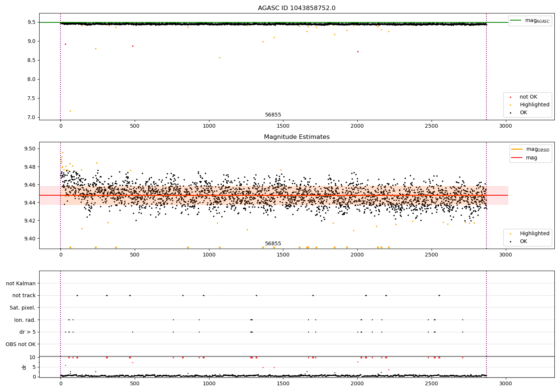Image resolution: width=560 pixels, height=392 pixels.
Task: Click the "10" tick on the dr axis
Action: click(32, 358)
